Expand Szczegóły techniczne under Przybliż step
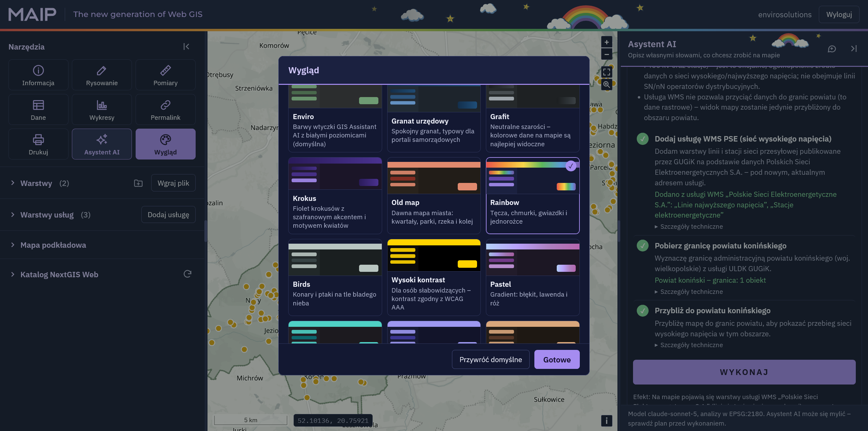The height and width of the screenshot is (431, 868). coord(689,345)
